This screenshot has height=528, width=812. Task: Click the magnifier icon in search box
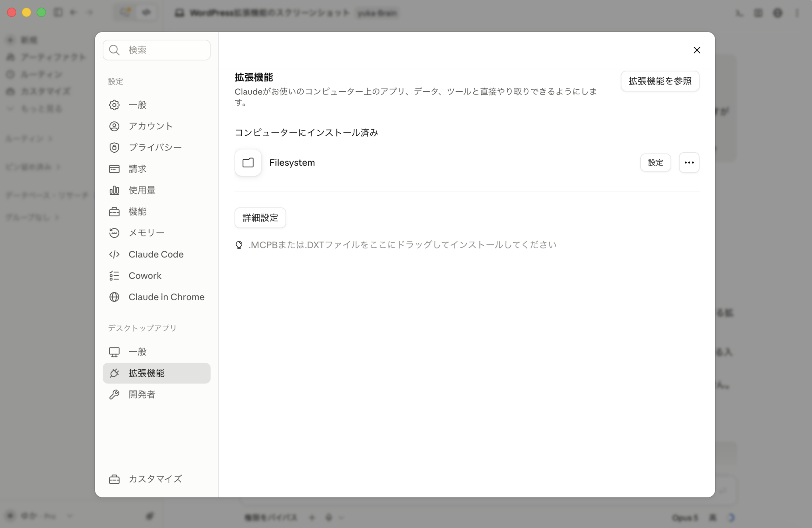tap(114, 50)
